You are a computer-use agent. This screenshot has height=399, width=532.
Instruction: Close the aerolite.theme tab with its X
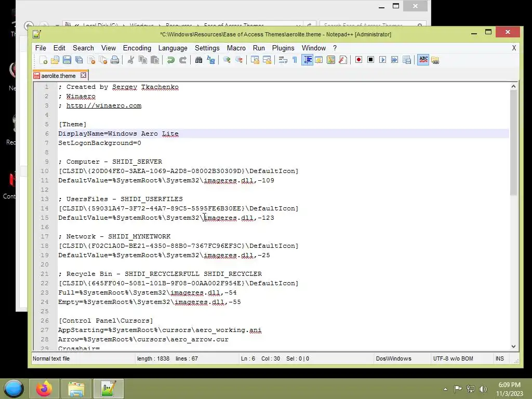click(x=84, y=75)
